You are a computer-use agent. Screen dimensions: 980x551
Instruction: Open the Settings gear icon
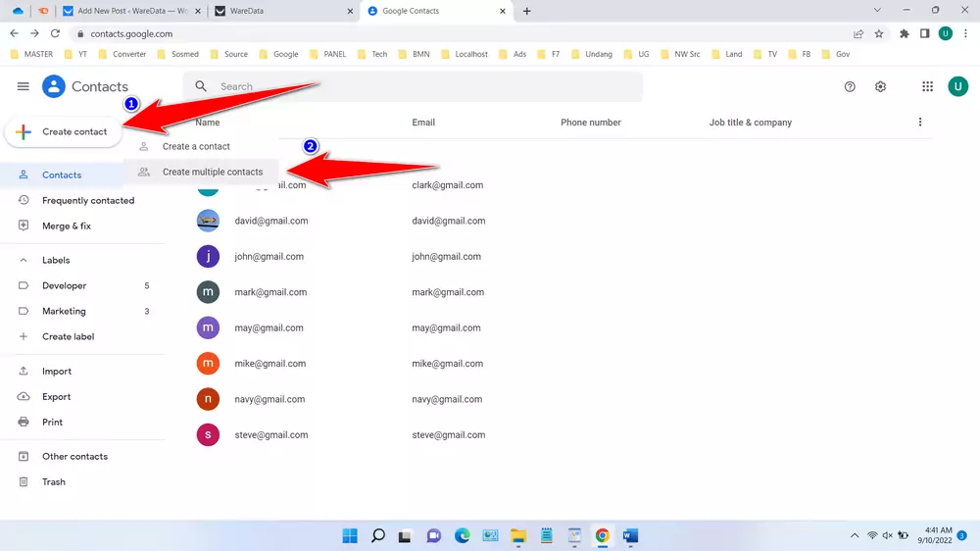tap(880, 86)
